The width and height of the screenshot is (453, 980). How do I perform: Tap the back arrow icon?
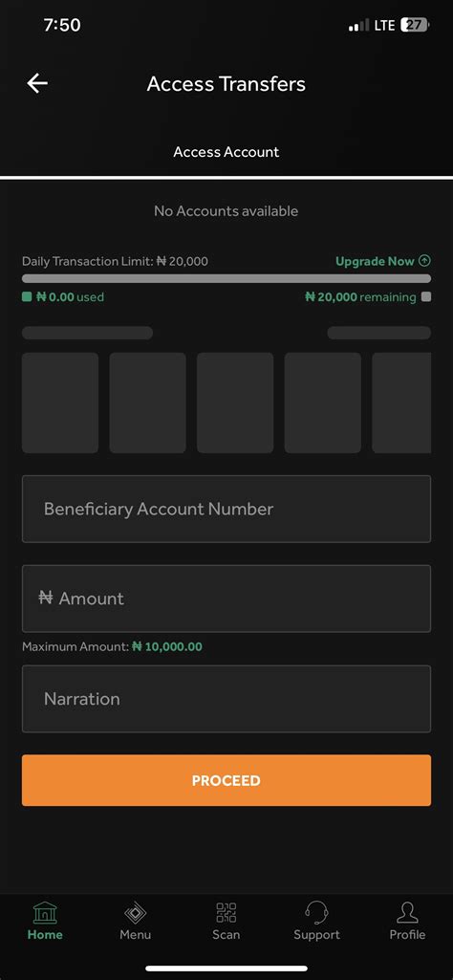[x=37, y=83]
